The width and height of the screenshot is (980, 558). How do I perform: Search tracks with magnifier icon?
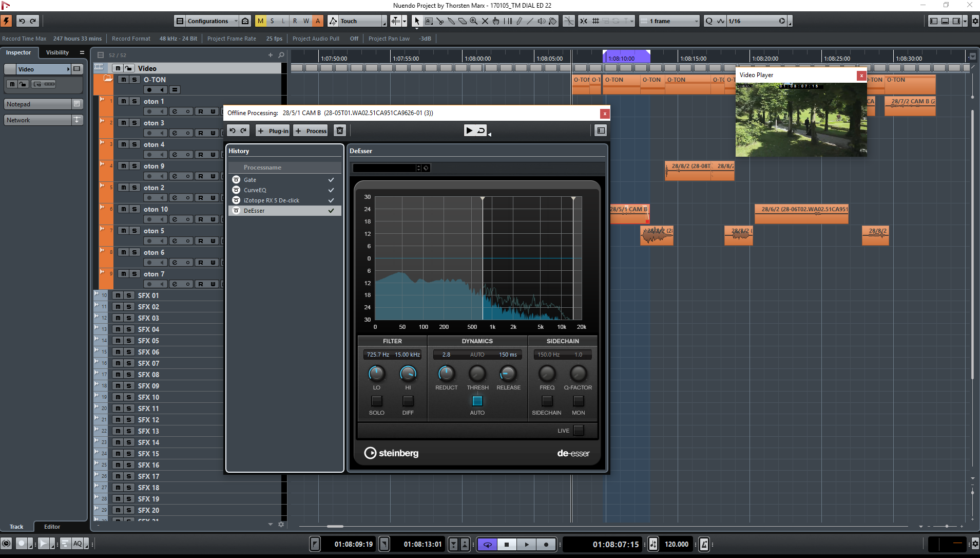[x=281, y=55]
